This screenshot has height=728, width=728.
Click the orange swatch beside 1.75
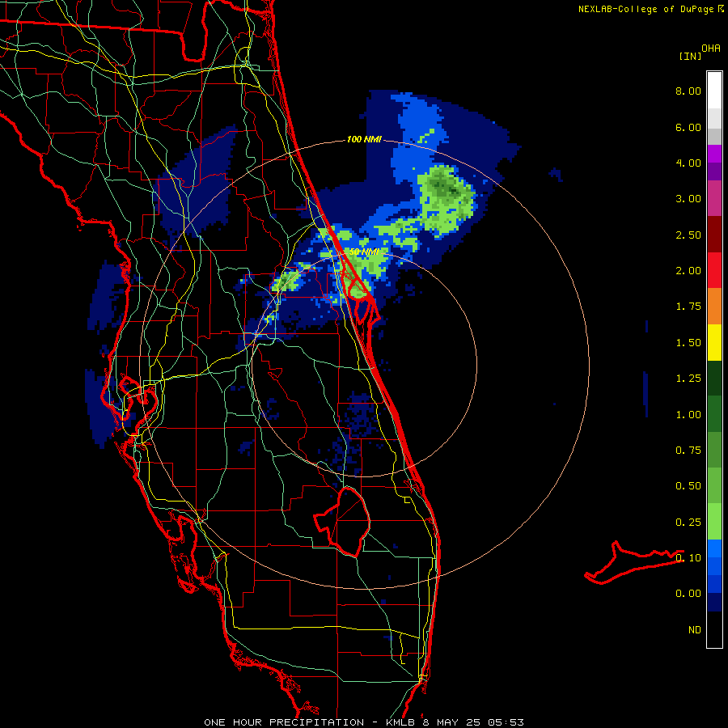pos(714,307)
